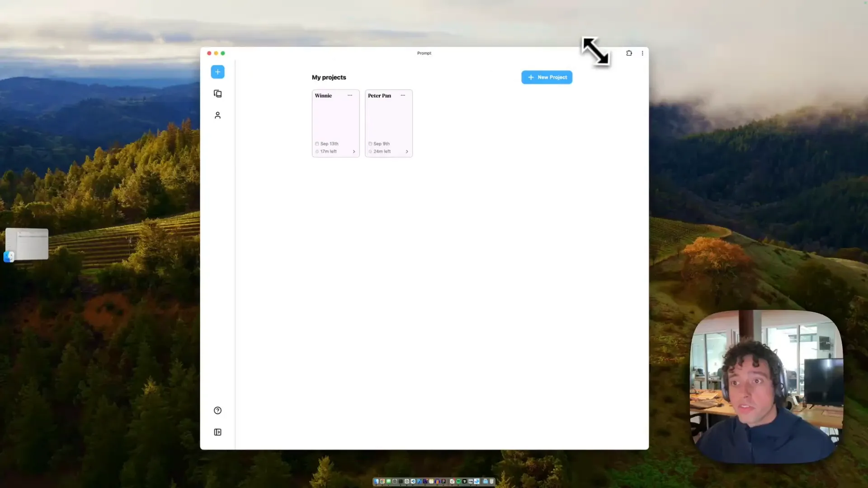868x488 pixels.
Task: Click the arrow chevron on Peter Pan card
Action: 407,151
